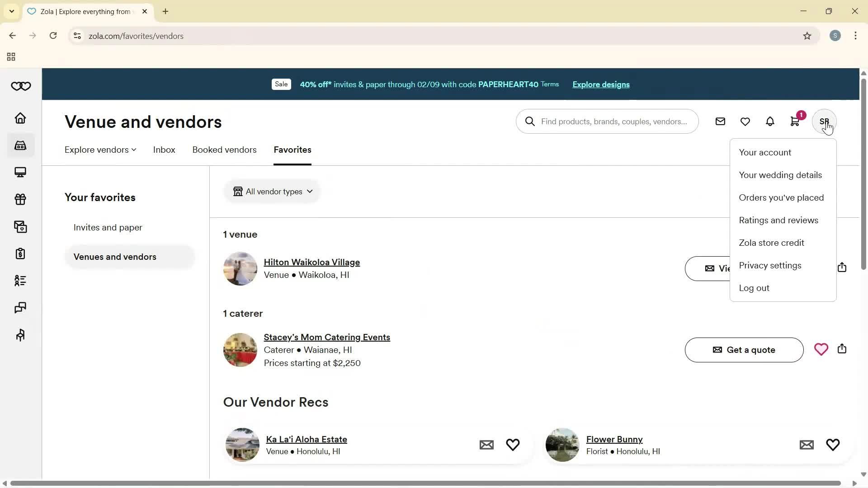Select the venues and vendors sidebar icon
This screenshot has width=868, height=488.
click(x=20, y=145)
